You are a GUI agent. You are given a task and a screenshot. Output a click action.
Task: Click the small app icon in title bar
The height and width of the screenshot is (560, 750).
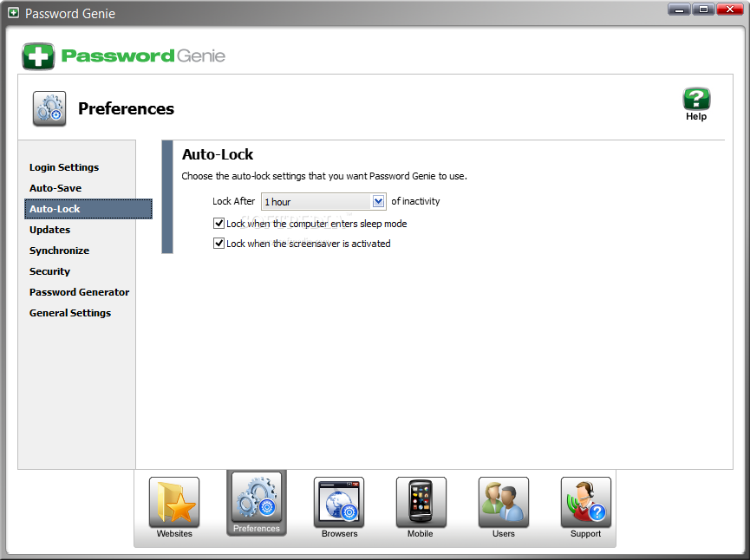tap(13, 13)
